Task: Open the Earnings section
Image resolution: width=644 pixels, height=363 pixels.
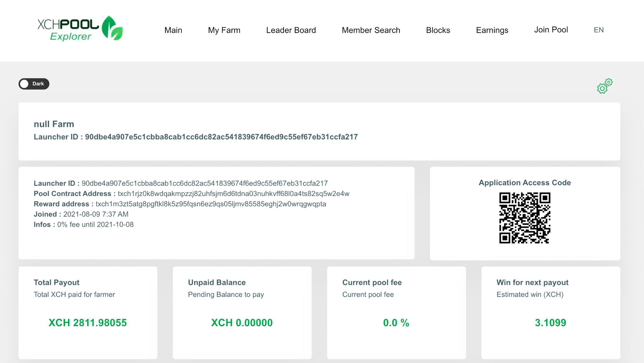Action: coord(492,30)
